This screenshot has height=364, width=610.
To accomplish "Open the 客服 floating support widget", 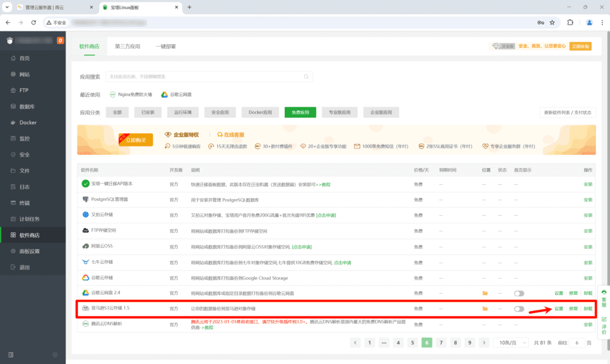I will pyautogui.click(x=603, y=298).
